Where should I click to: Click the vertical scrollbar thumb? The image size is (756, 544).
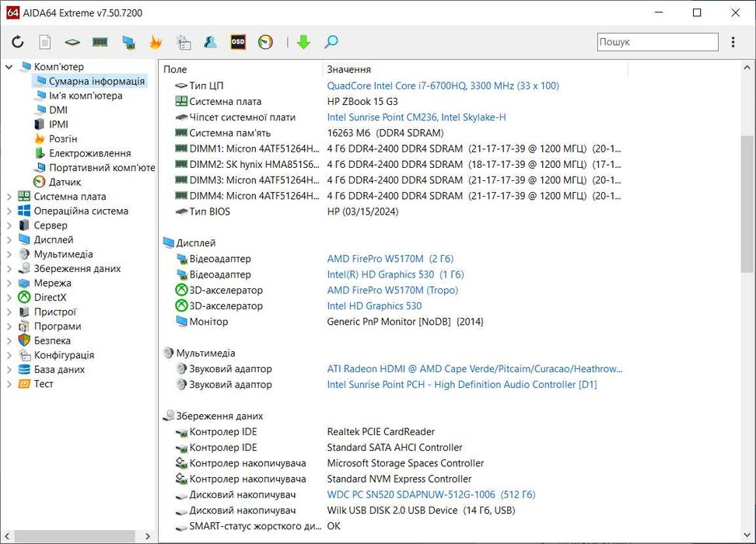click(x=747, y=204)
